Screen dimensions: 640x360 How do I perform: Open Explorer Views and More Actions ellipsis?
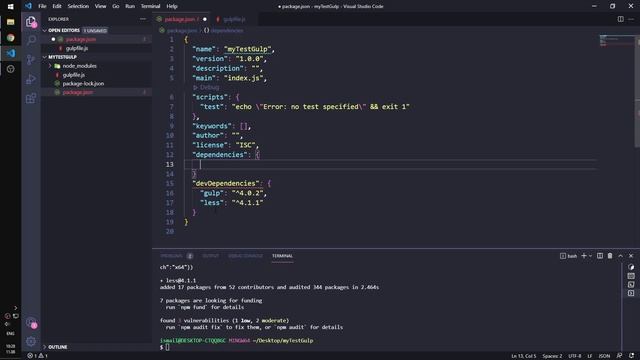coord(142,19)
